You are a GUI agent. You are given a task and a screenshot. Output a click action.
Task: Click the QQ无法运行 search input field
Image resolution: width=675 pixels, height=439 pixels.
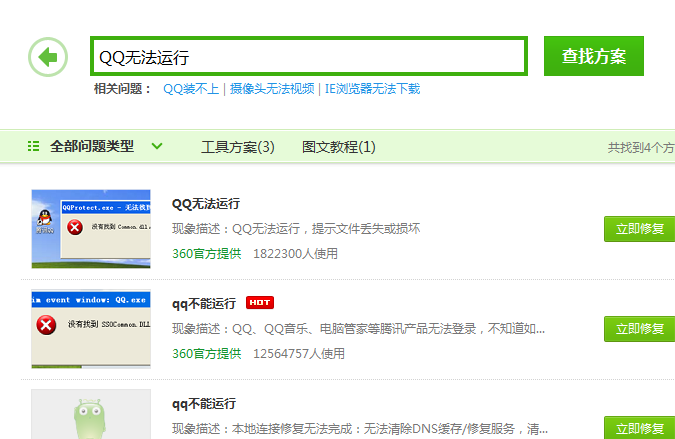pos(309,56)
